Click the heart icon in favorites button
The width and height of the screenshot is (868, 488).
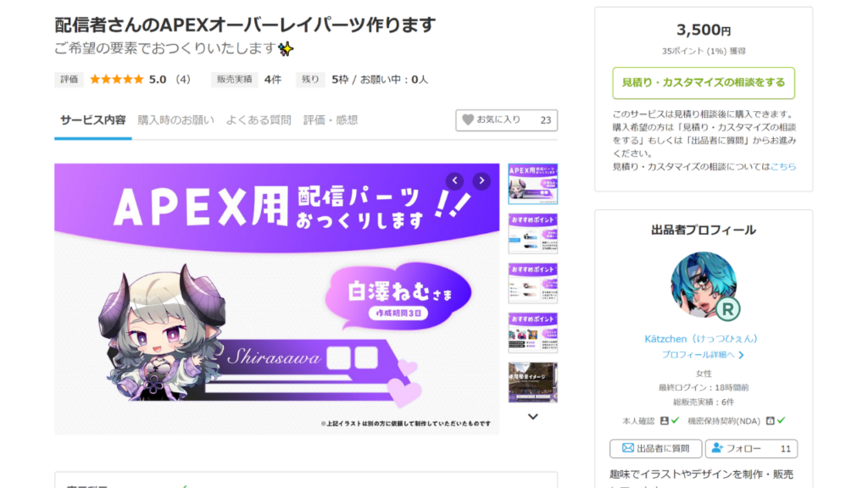point(468,119)
